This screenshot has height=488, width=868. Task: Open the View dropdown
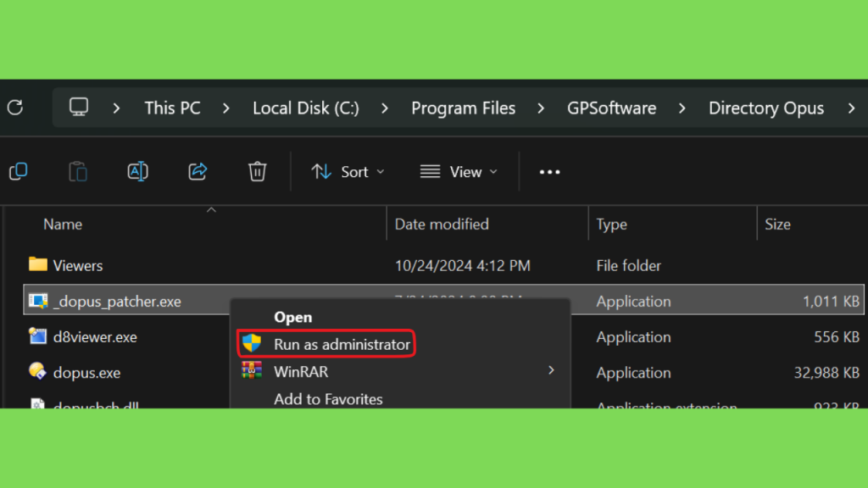tap(459, 172)
